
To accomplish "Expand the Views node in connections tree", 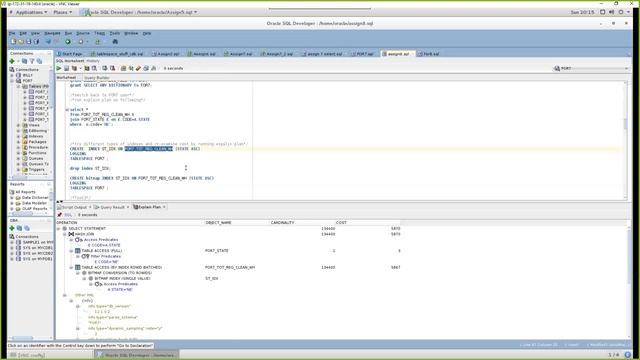I will click(x=18, y=125).
